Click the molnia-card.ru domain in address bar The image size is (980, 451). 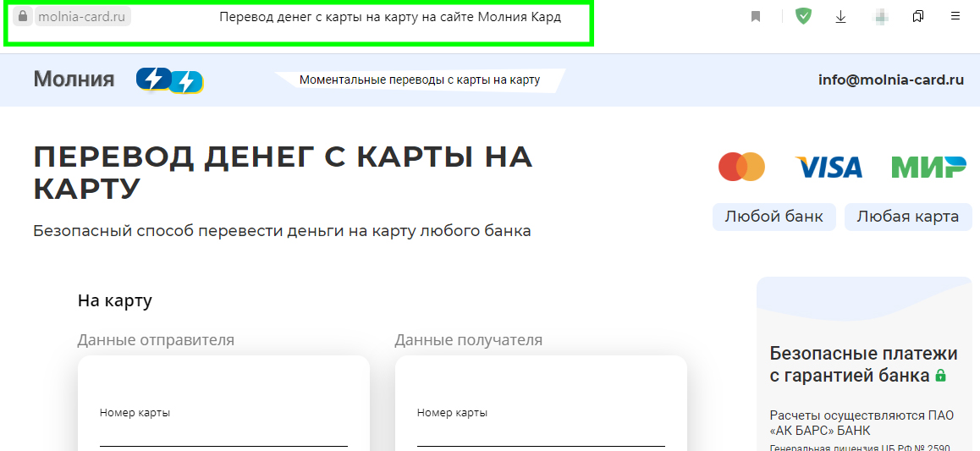pyautogui.click(x=82, y=17)
